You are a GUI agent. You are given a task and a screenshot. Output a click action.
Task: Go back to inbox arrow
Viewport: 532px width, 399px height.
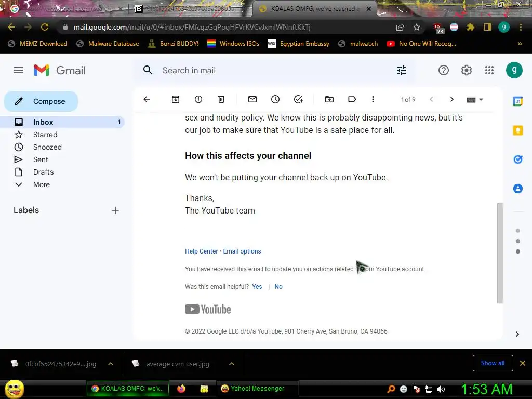point(147,99)
